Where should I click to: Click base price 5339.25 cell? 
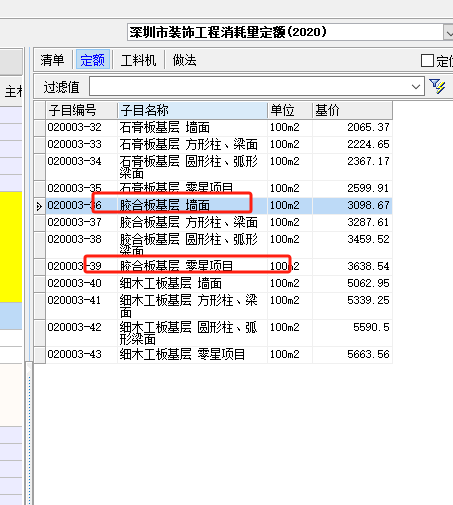[352, 306]
